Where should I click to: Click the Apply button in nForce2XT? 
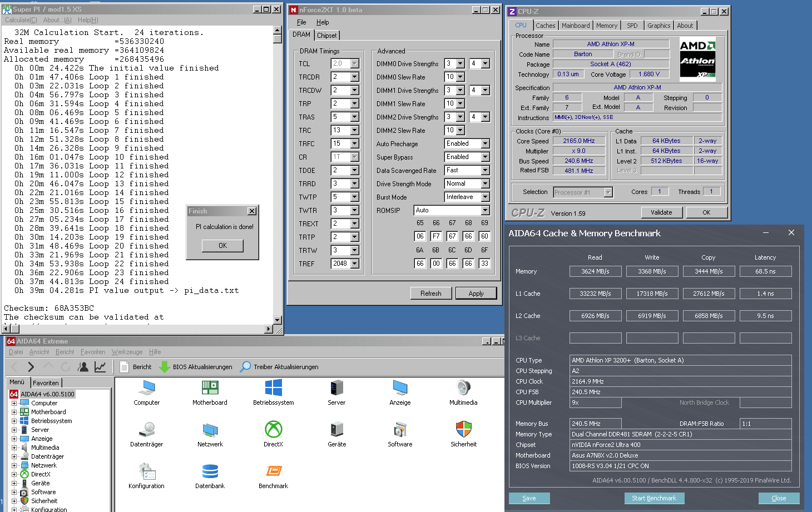[x=476, y=294]
